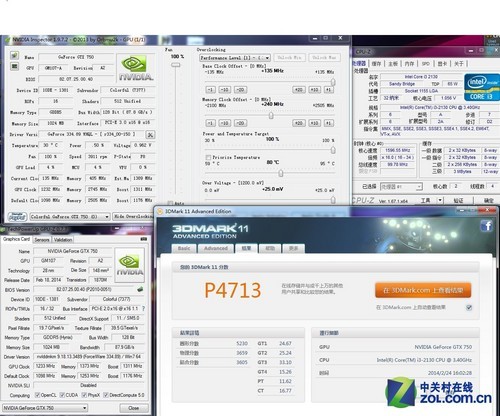500x416 pixels.
Task: Click the Over Voltage slider handle
Action: point(333,200)
